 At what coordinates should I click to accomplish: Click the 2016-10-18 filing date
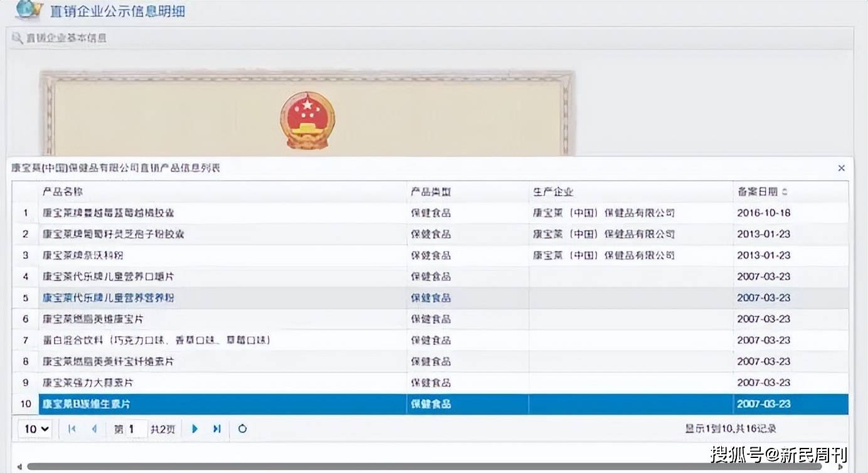[x=764, y=213]
